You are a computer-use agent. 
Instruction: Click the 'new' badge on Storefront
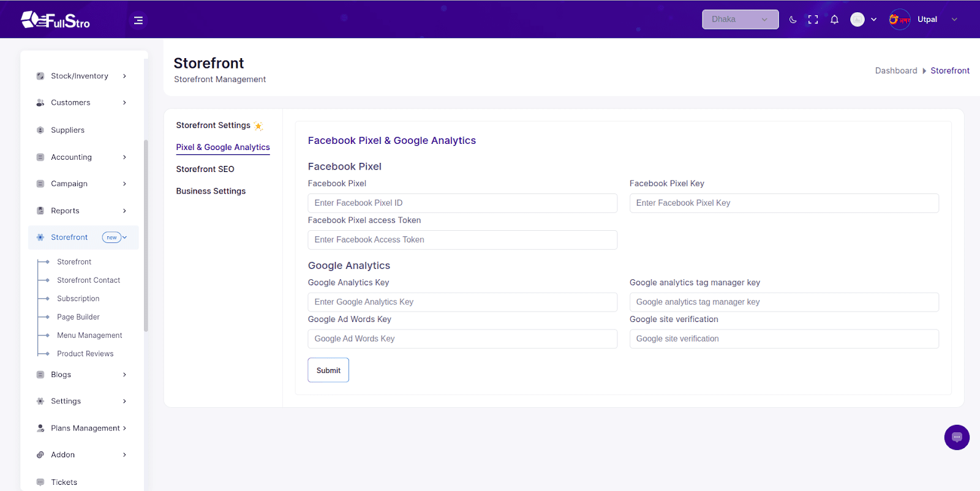click(x=111, y=238)
